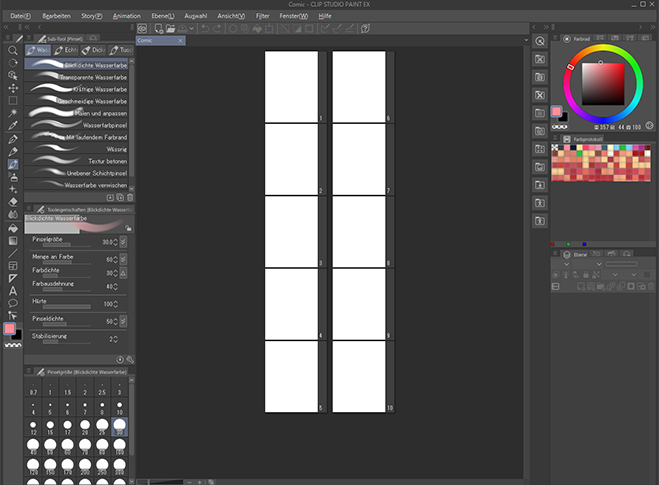Click the Auto select magic wand tool

pos(13,113)
